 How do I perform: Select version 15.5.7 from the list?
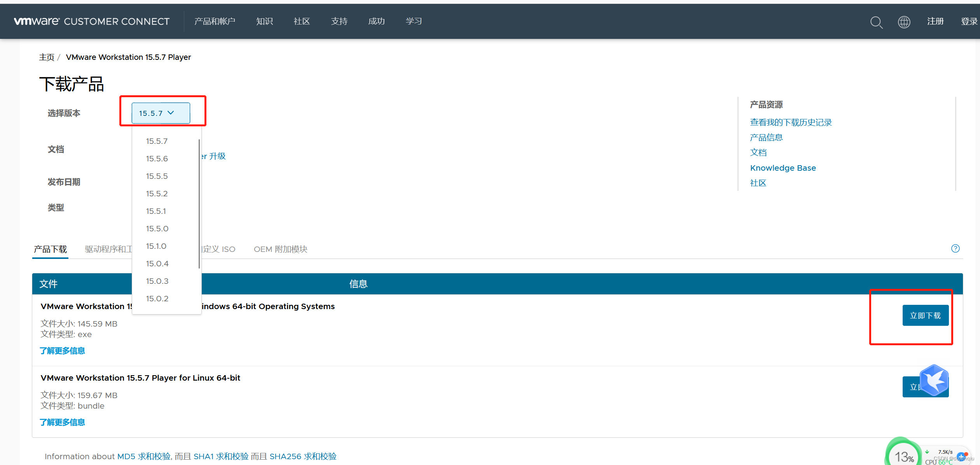tap(157, 141)
